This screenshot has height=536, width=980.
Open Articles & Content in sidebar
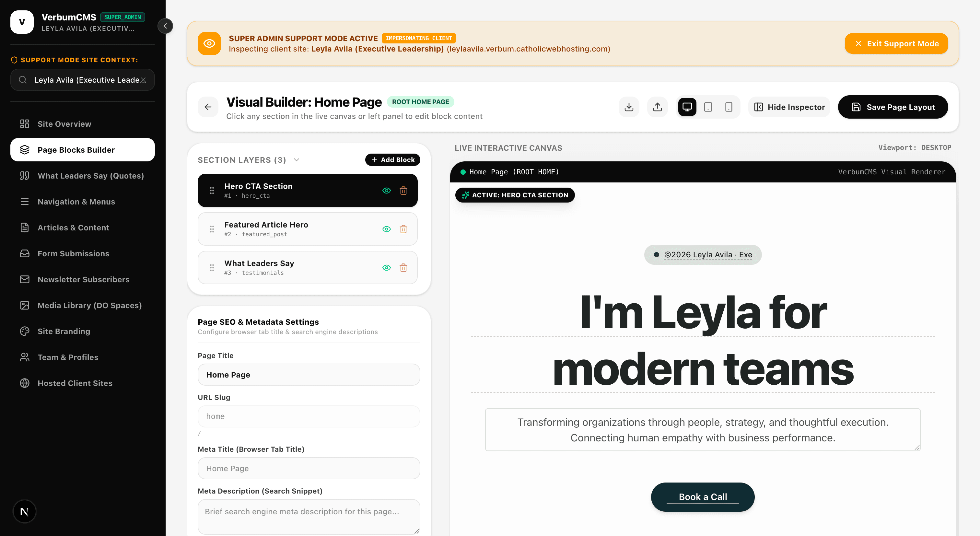[83, 227]
